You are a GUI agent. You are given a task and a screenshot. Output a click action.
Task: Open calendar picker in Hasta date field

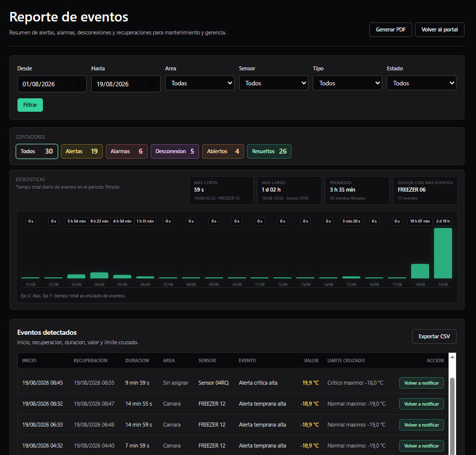(x=152, y=84)
